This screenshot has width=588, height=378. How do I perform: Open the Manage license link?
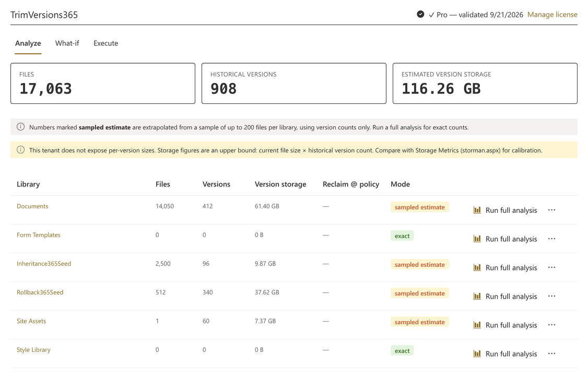coord(552,15)
